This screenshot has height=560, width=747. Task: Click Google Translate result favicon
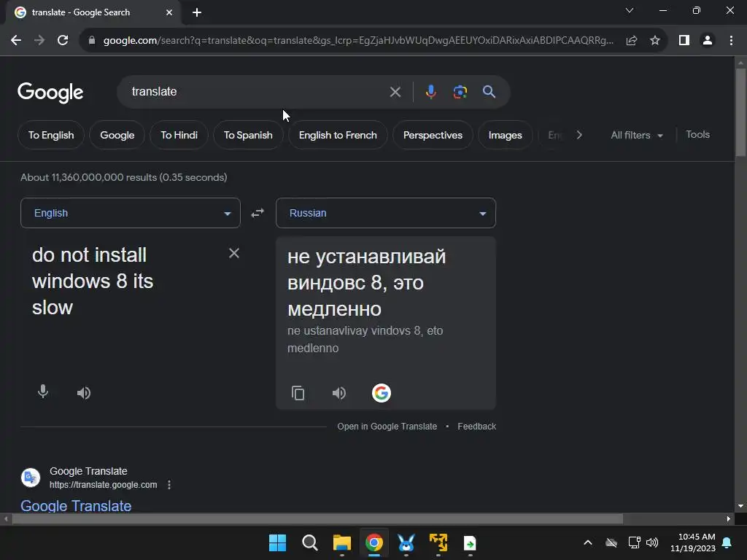31,478
